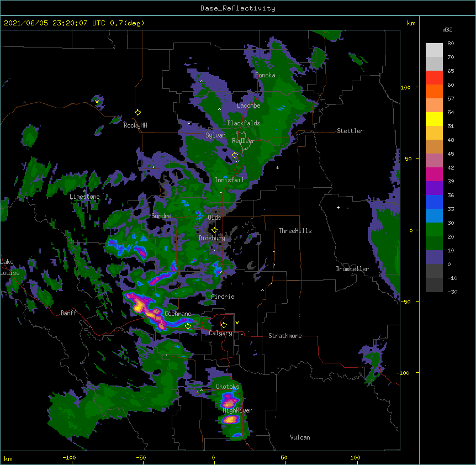This screenshot has width=476, height=465.
Task: Click the -100 tick label on the bottom axis
Action: tap(69, 458)
